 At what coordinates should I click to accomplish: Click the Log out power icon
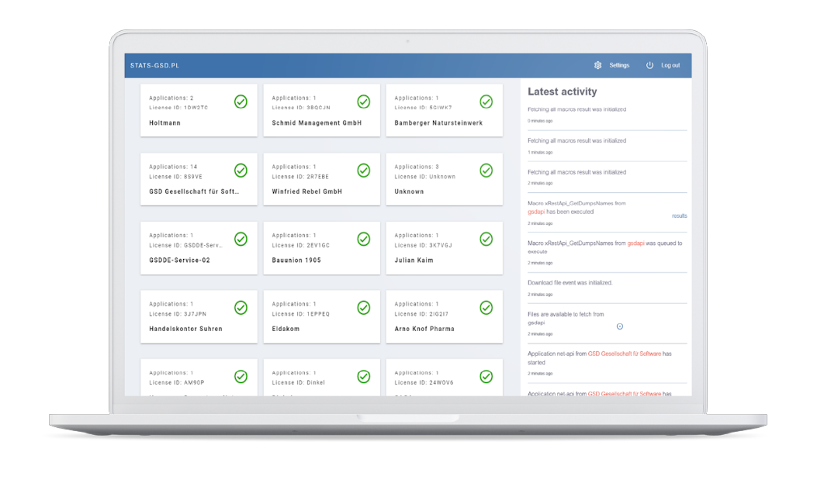[x=649, y=66]
